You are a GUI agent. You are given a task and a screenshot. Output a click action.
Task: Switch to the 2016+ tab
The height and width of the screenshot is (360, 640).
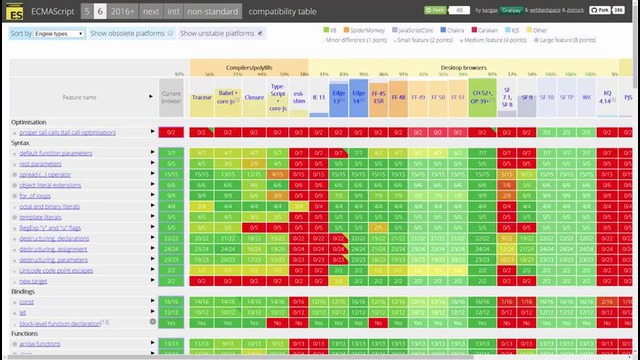tap(122, 11)
